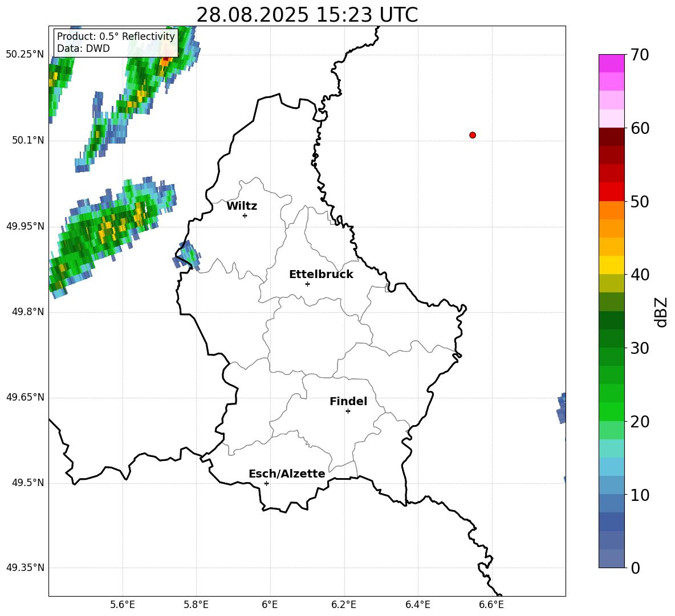675x616 pixels.
Task: Click the Esch/Alzette location cross marker
Action: 266,483
